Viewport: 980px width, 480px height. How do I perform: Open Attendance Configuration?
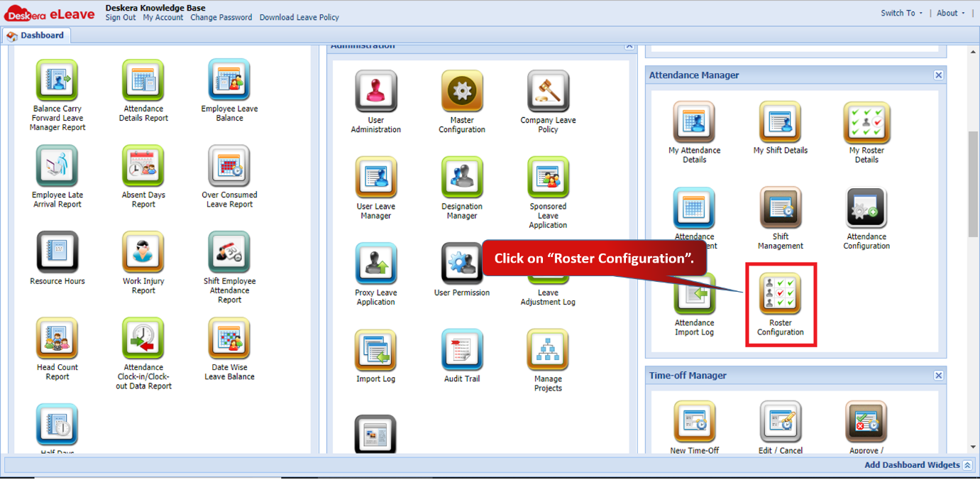tap(866, 208)
